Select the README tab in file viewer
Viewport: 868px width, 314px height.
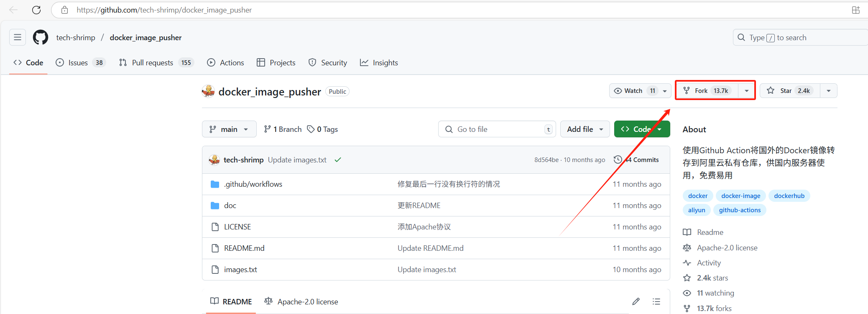pyautogui.click(x=231, y=301)
